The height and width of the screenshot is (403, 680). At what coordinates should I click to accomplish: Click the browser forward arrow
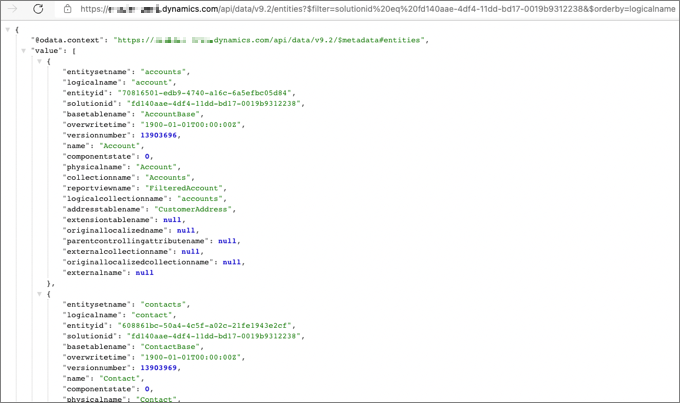pos(12,9)
